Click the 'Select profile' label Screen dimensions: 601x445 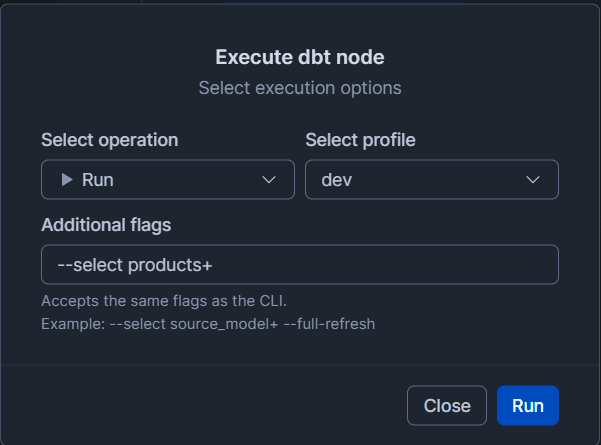360,140
